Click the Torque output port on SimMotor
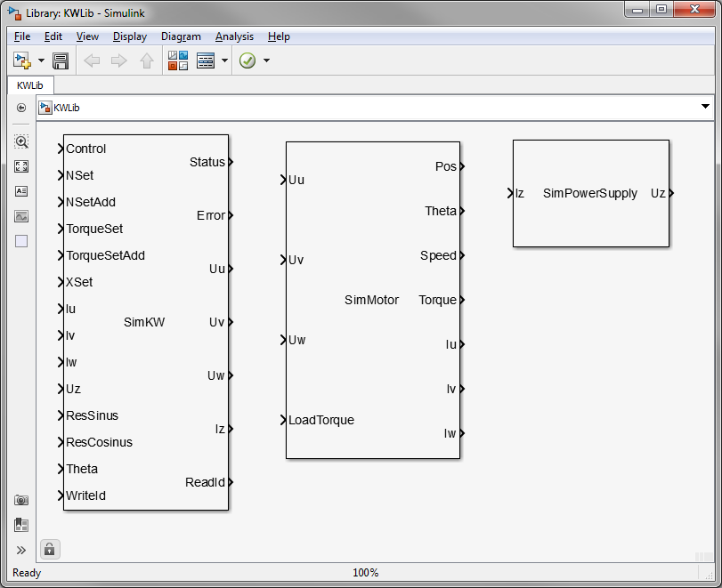The image size is (722, 588). (462, 300)
